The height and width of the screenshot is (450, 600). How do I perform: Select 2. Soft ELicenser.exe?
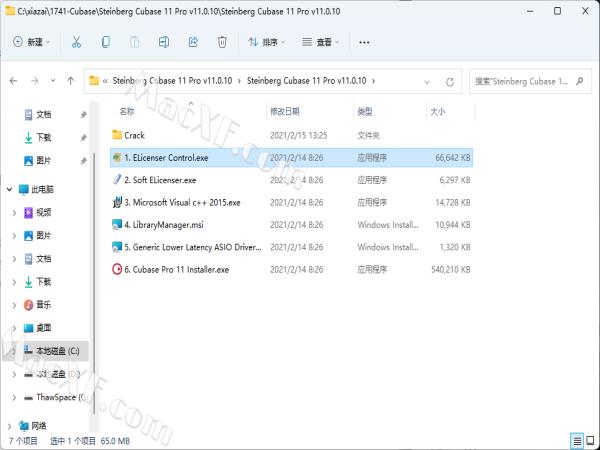point(291,180)
